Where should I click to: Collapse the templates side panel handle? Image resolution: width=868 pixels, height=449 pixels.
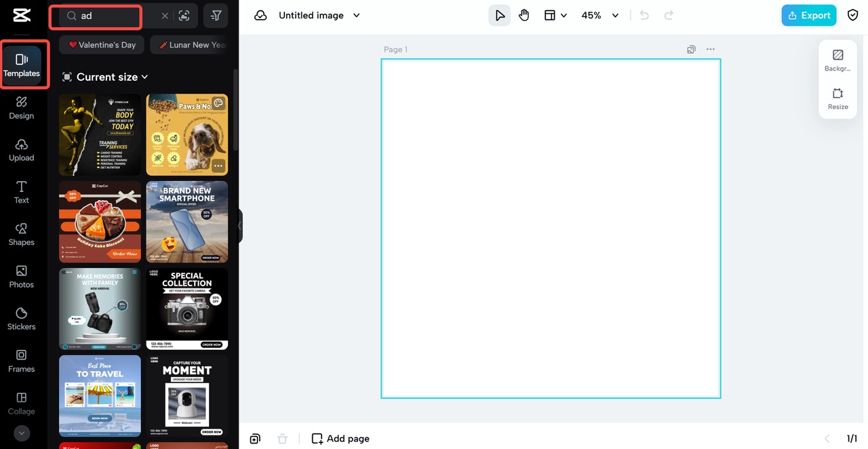click(239, 225)
